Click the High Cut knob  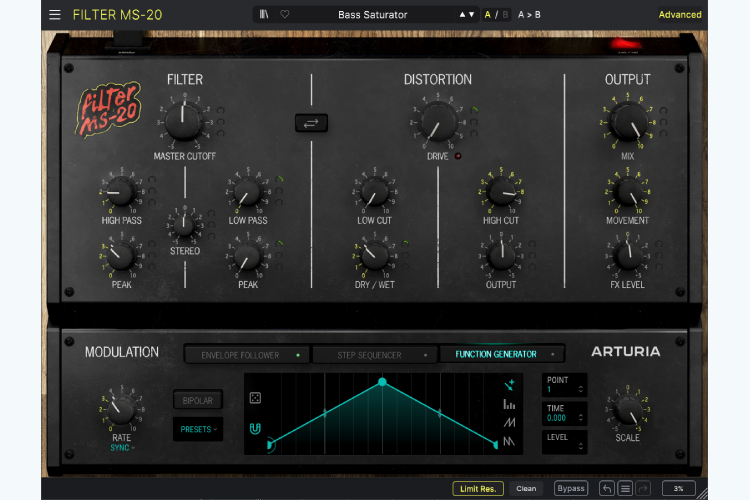click(501, 191)
